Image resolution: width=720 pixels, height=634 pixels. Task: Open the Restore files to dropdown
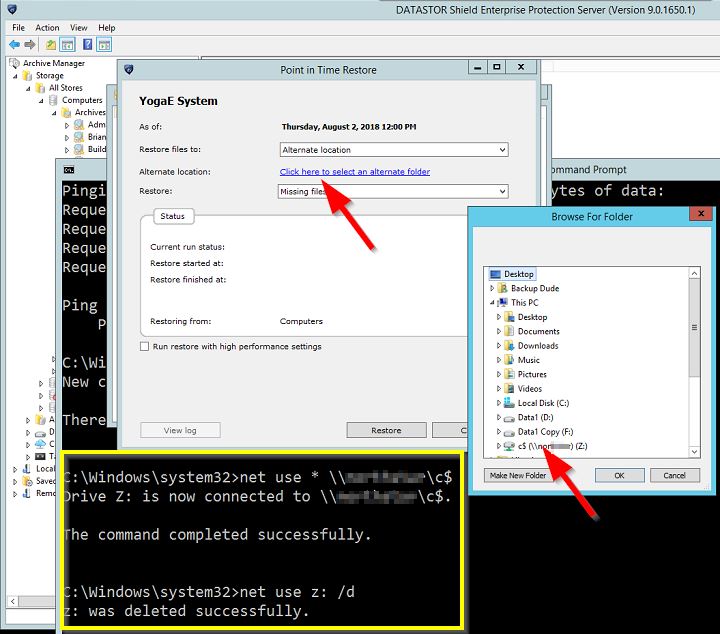coord(502,150)
